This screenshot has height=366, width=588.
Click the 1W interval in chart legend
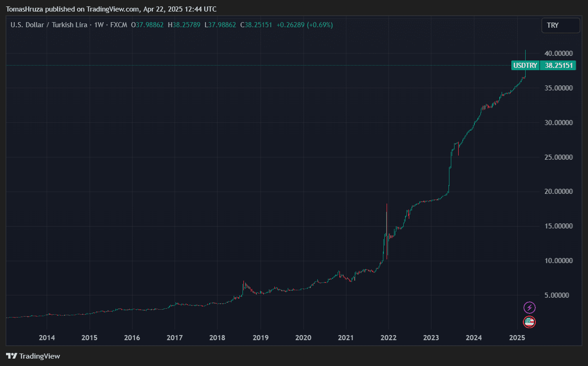pyautogui.click(x=98, y=25)
